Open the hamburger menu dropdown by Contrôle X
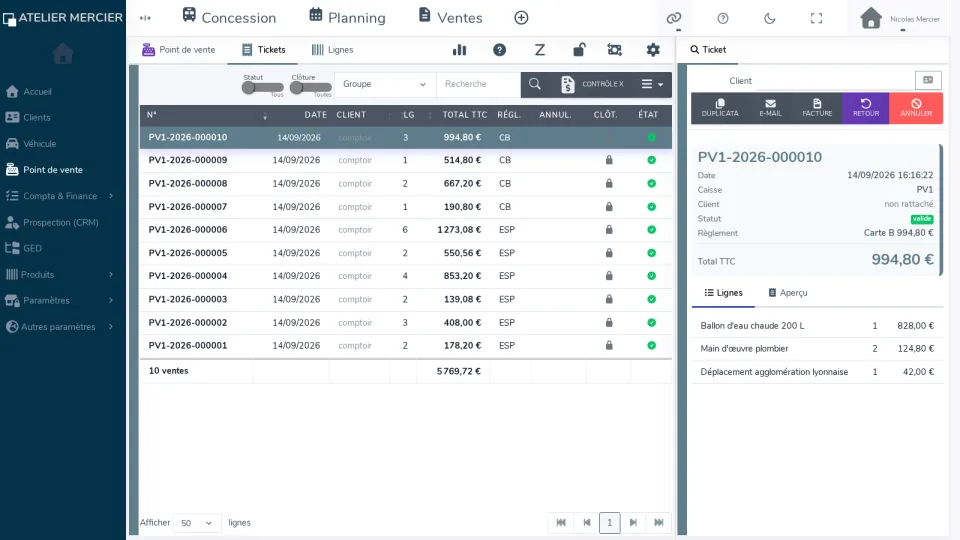 pos(652,84)
